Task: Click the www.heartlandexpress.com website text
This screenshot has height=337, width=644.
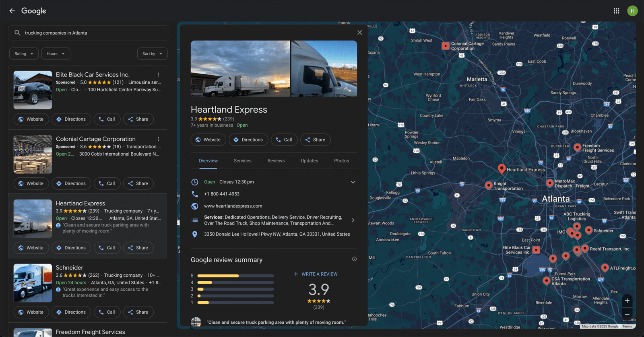Action: pos(233,206)
